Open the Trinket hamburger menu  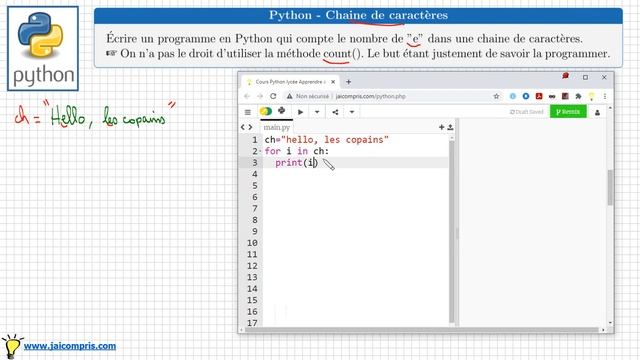pyautogui.click(x=247, y=112)
